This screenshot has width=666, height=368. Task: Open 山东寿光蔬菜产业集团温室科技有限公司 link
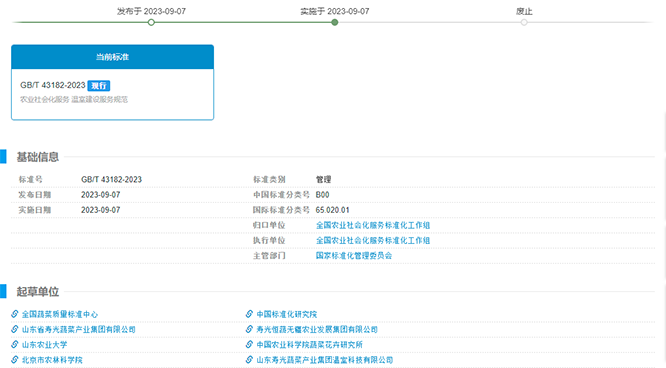325,360
